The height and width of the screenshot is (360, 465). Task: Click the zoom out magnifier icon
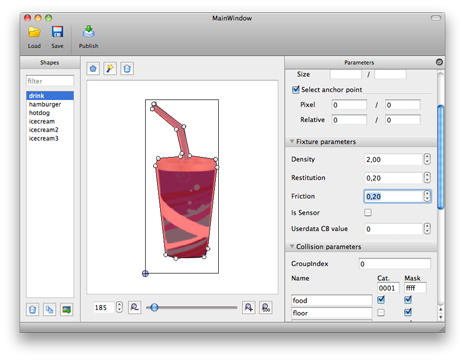point(135,307)
